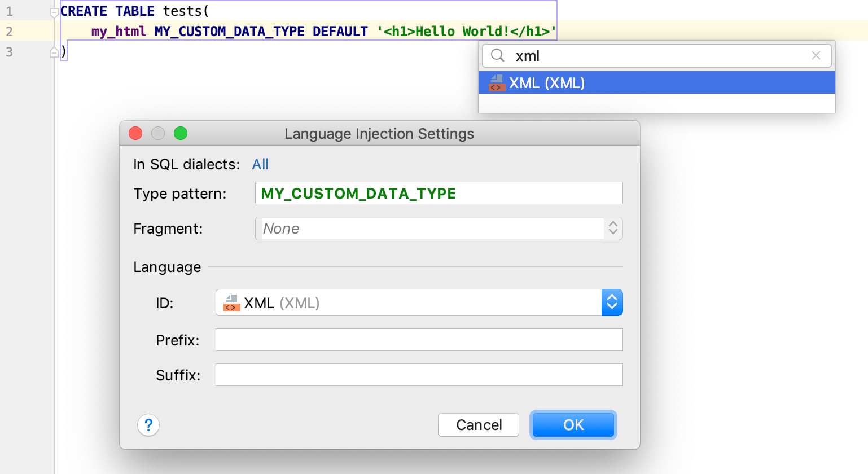This screenshot has height=474, width=868.
Task: Close the dialog with the red button
Action: coord(135,133)
